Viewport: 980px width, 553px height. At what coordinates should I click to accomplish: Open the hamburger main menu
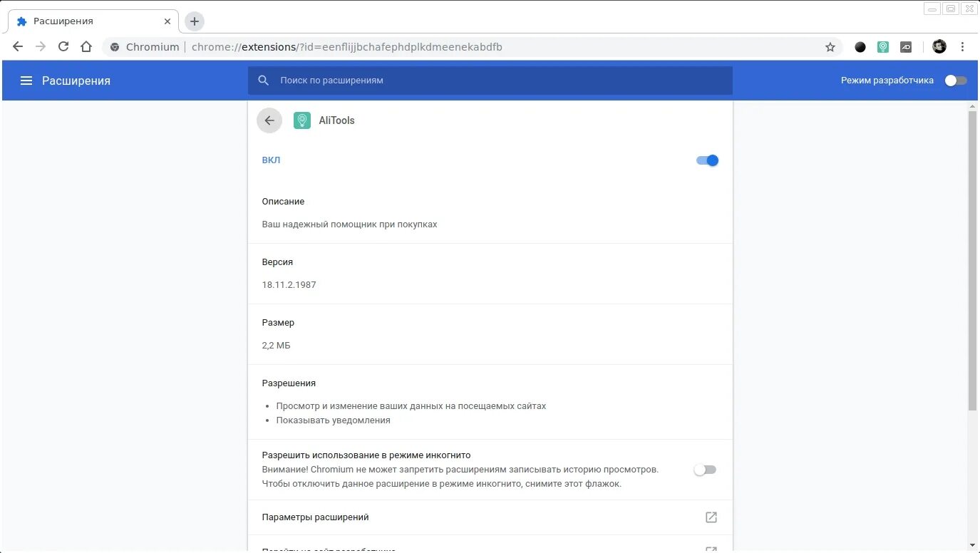tap(26, 81)
